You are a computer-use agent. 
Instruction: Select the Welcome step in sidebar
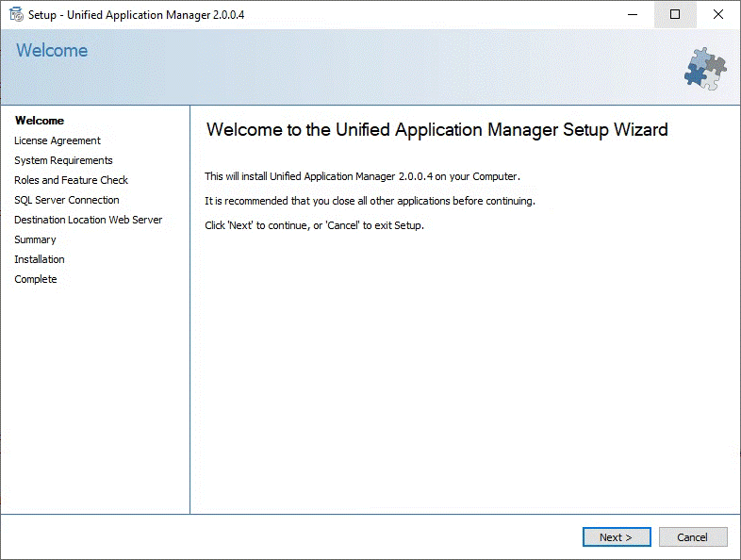pyautogui.click(x=40, y=121)
